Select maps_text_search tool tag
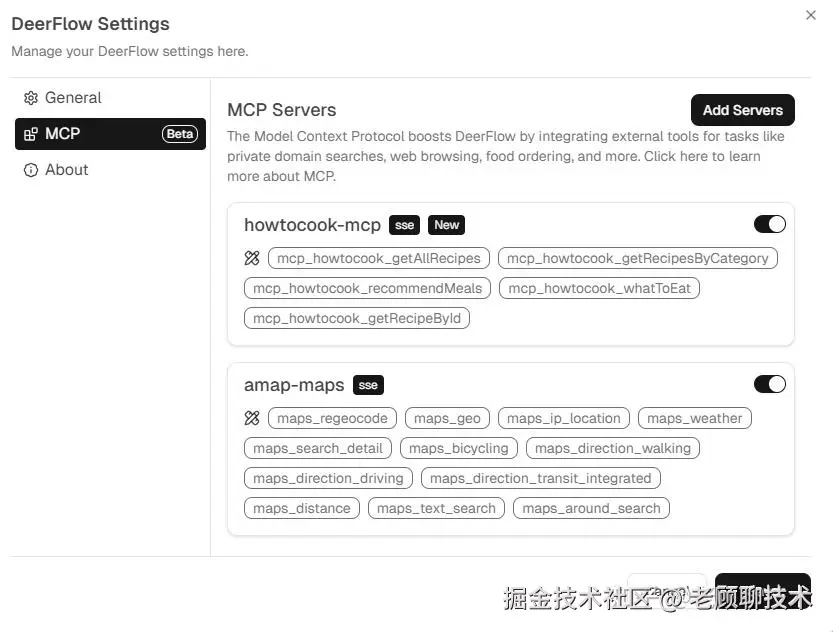This screenshot has width=833, height=632. pos(436,508)
